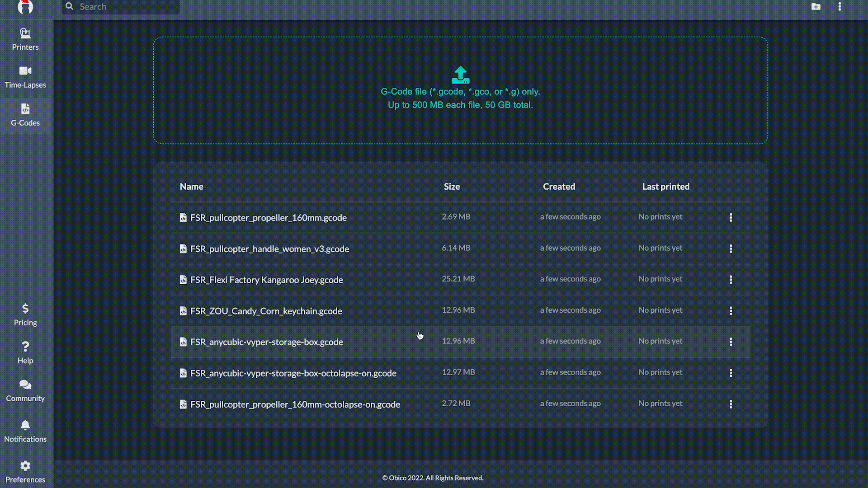The image size is (868, 488).
Task: Create new folder icon in top bar
Action: click(x=816, y=6)
